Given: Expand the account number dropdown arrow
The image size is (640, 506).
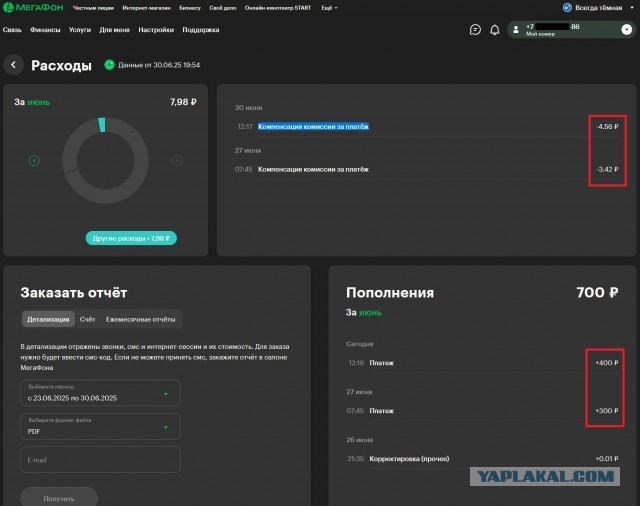Looking at the screenshot, I should pos(627,30).
